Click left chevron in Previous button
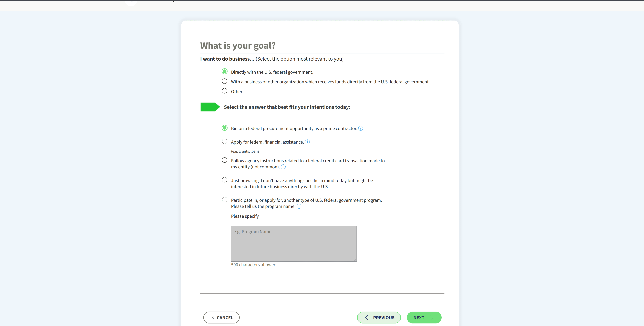Image resolution: width=644 pixels, height=326 pixels. click(367, 318)
